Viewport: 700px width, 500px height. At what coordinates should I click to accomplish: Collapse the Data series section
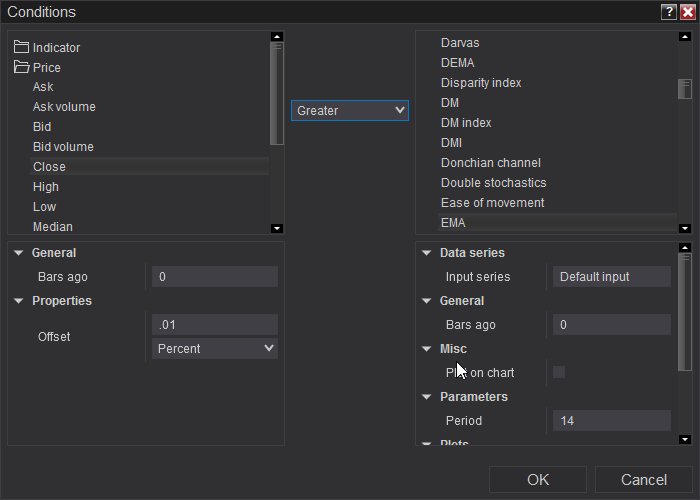(427, 253)
